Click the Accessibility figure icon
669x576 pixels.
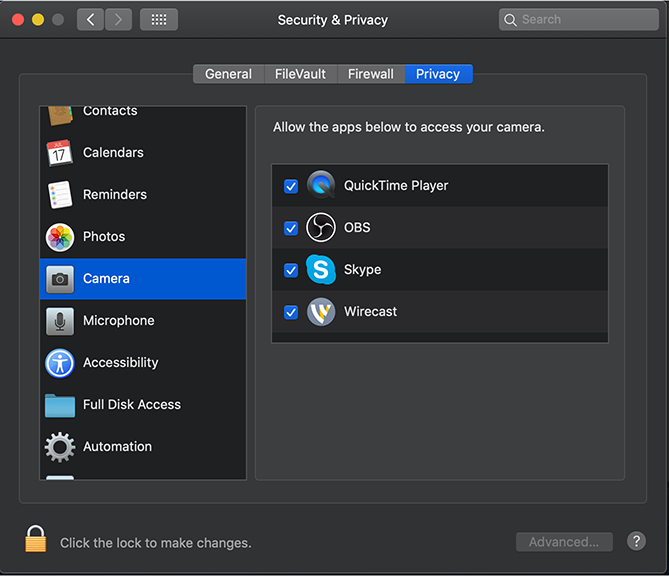[x=60, y=363]
